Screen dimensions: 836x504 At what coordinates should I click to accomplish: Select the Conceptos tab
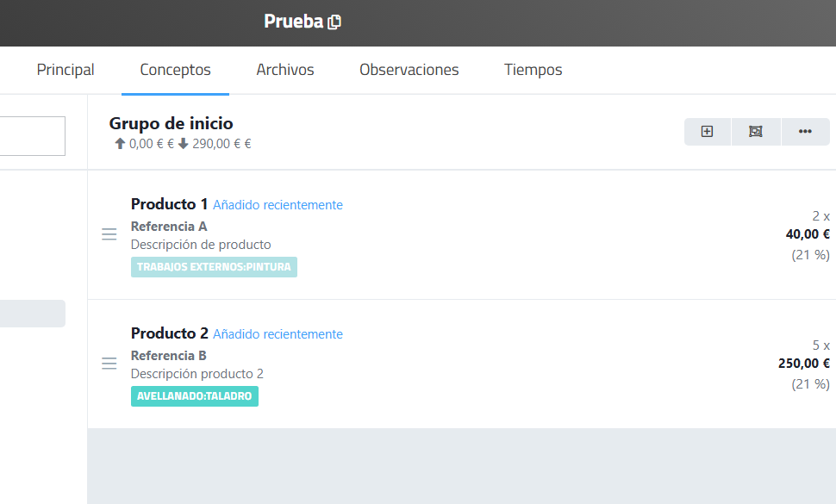(x=175, y=70)
